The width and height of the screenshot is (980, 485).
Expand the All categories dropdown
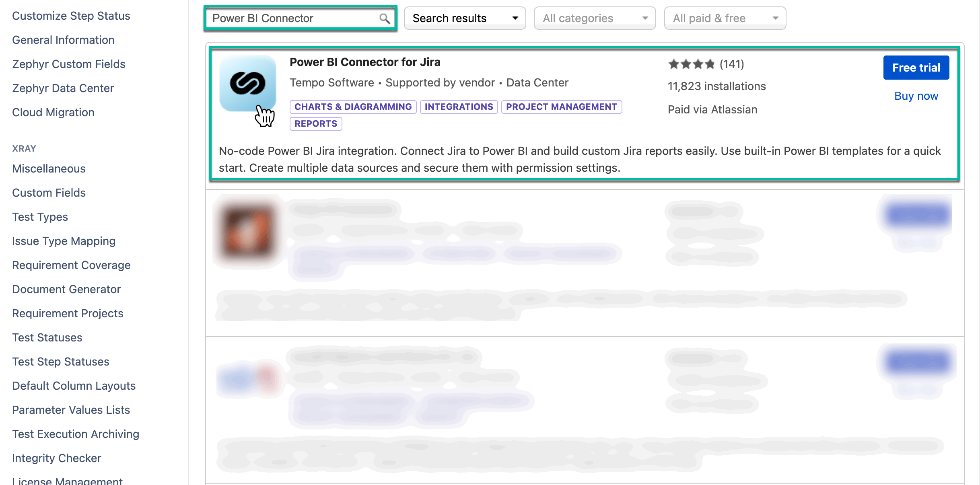[595, 18]
